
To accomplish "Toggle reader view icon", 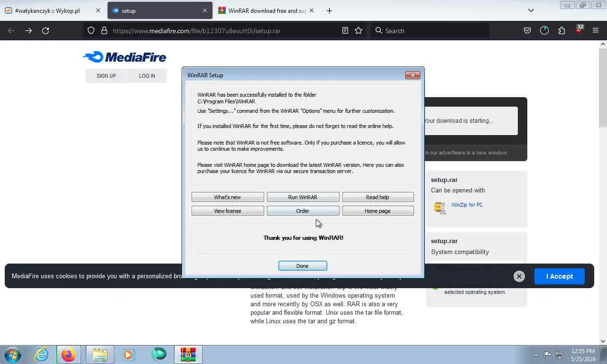I will pos(345,30).
